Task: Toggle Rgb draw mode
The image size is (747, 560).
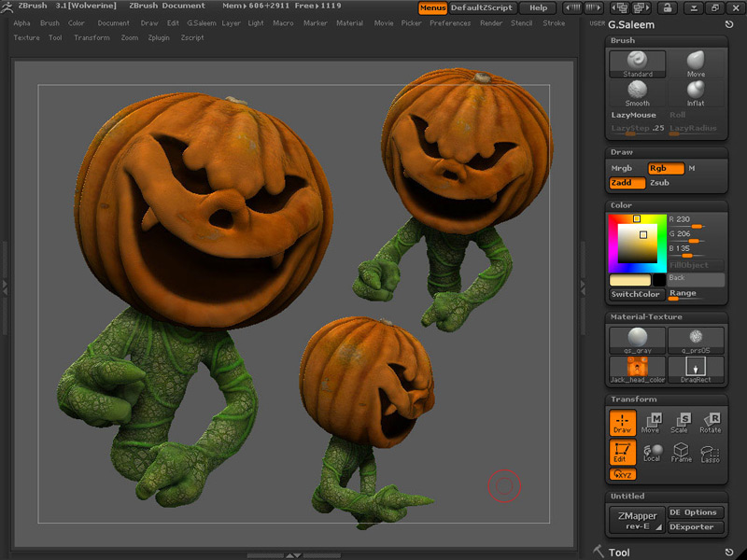Action: (x=666, y=168)
